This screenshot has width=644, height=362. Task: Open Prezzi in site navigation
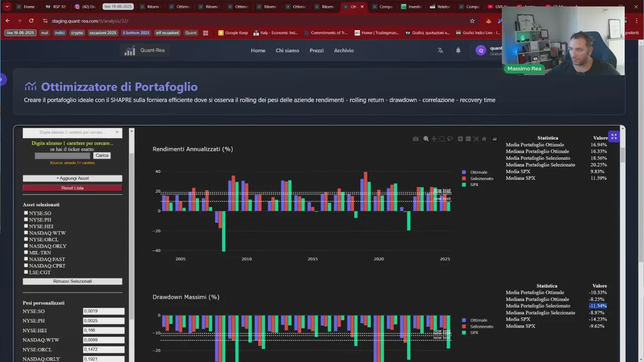[316, 50]
